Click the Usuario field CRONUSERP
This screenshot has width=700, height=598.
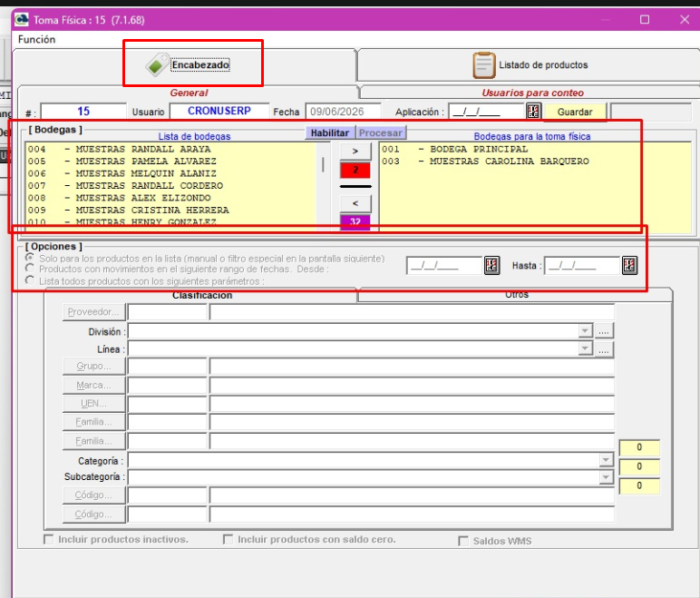219,111
